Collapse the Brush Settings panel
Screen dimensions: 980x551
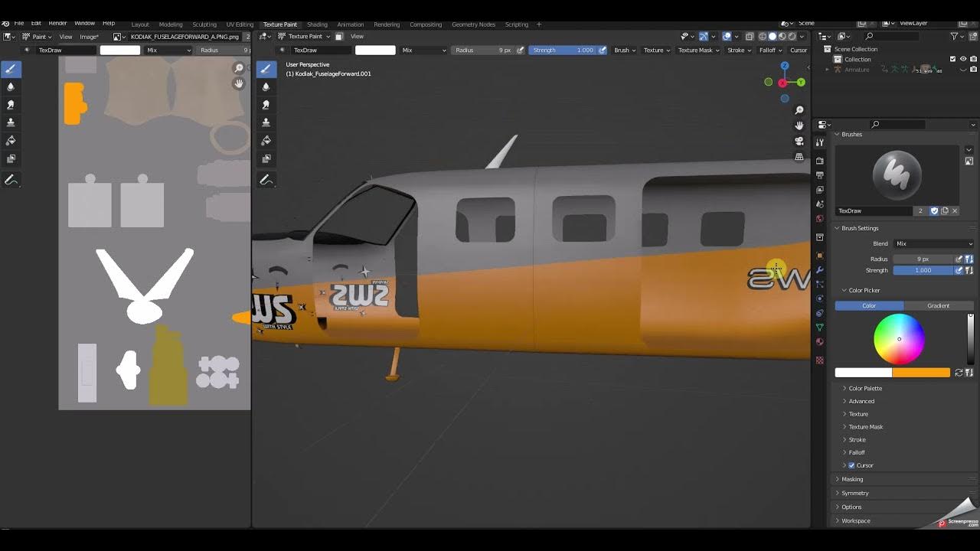pyautogui.click(x=860, y=228)
